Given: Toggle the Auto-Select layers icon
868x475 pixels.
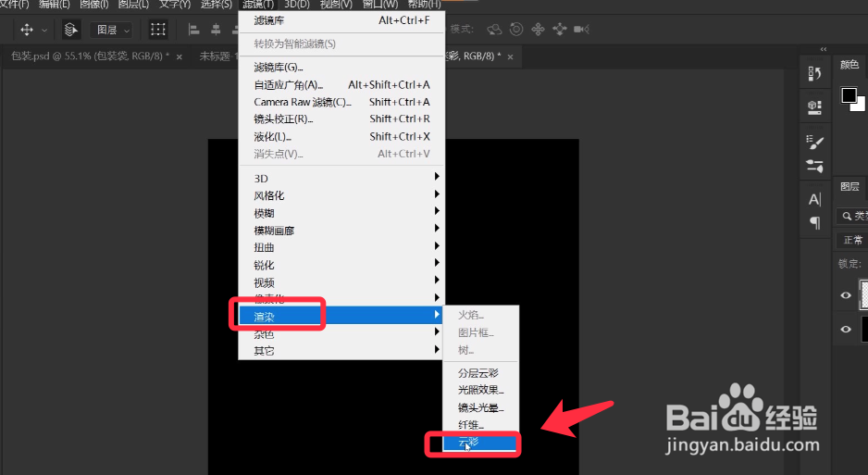Looking at the screenshot, I should coord(71,30).
